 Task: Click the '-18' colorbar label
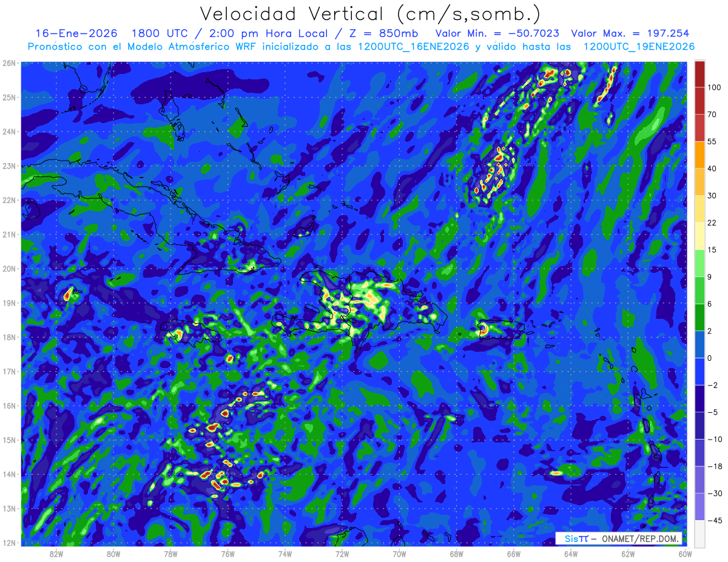(x=715, y=466)
